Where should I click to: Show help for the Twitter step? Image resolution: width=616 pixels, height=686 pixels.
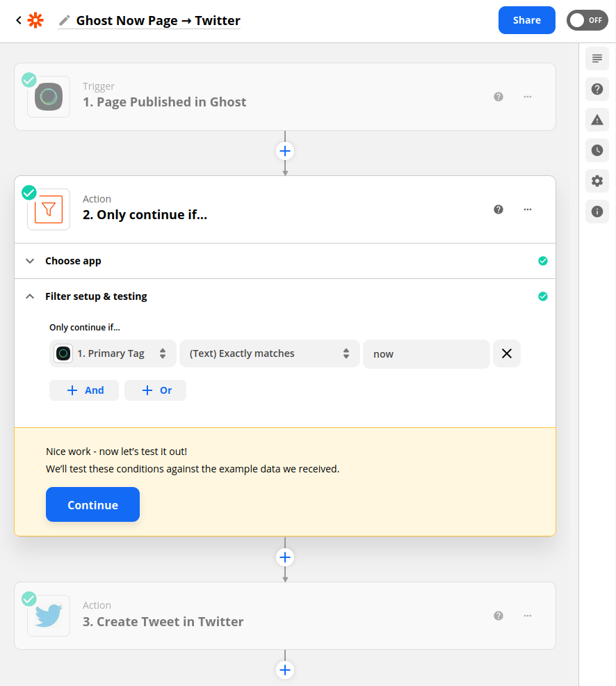pyautogui.click(x=499, y=616)
